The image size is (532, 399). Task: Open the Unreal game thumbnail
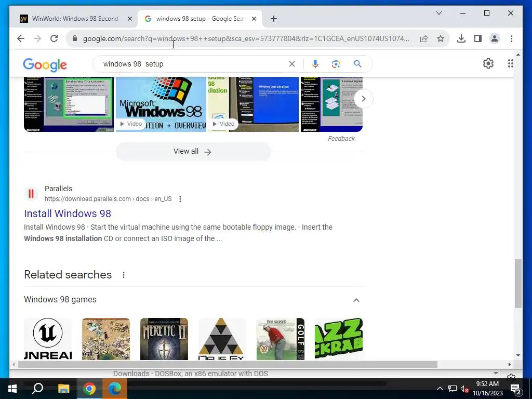pos(48,339)
